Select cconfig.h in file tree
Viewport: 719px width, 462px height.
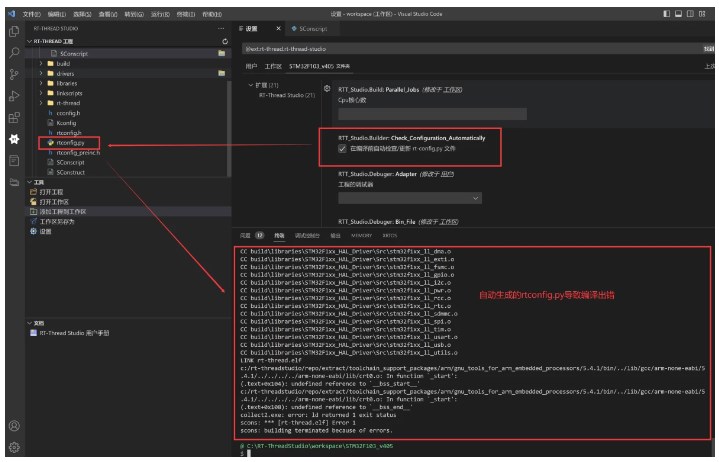67,113
